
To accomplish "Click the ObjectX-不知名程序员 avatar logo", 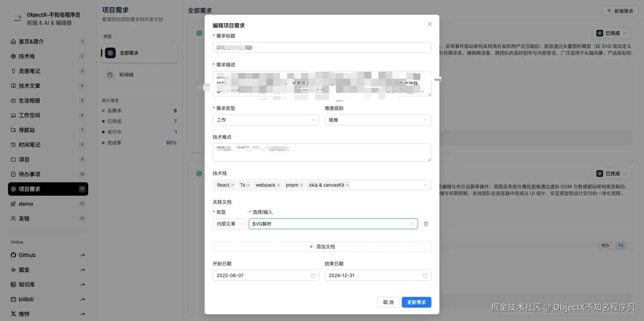I will coord(17,19).
